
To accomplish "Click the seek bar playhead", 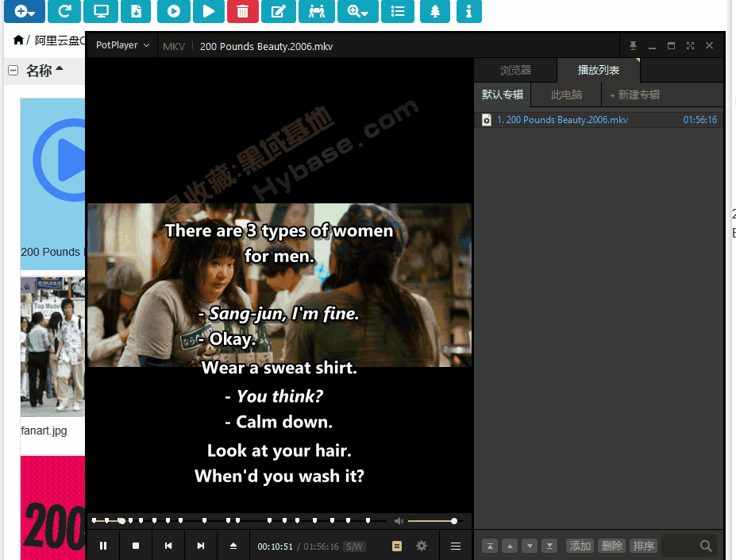I will tap(121, 520).
